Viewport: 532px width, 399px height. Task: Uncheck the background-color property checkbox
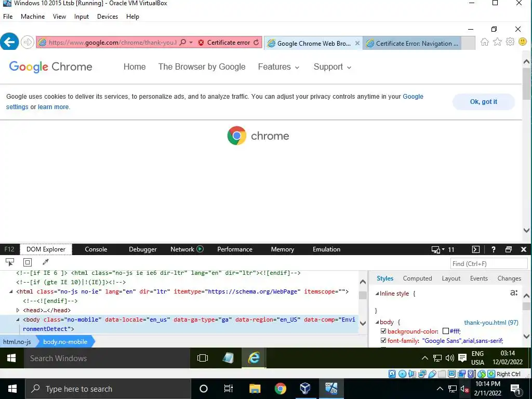(383, 331)
